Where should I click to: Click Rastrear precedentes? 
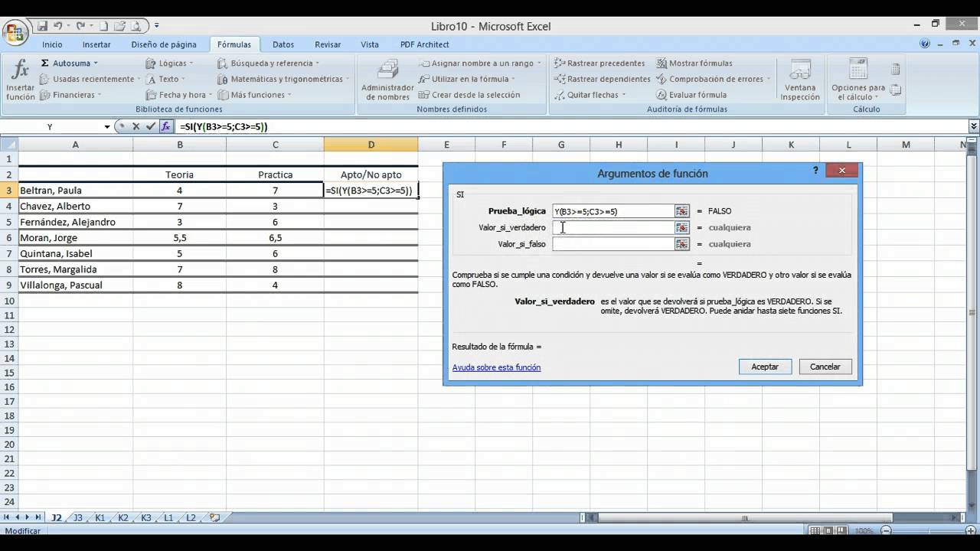point(599,63)
